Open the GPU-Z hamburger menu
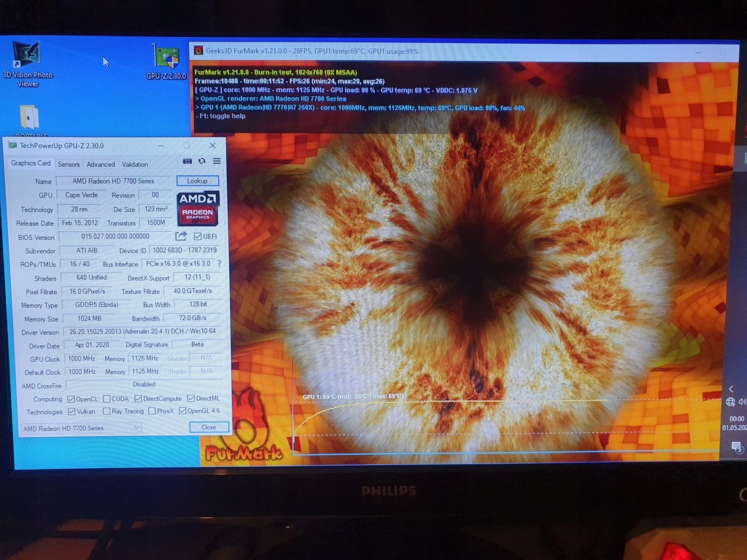Screen dimensions: 747x560 click(x=217, y=161)
